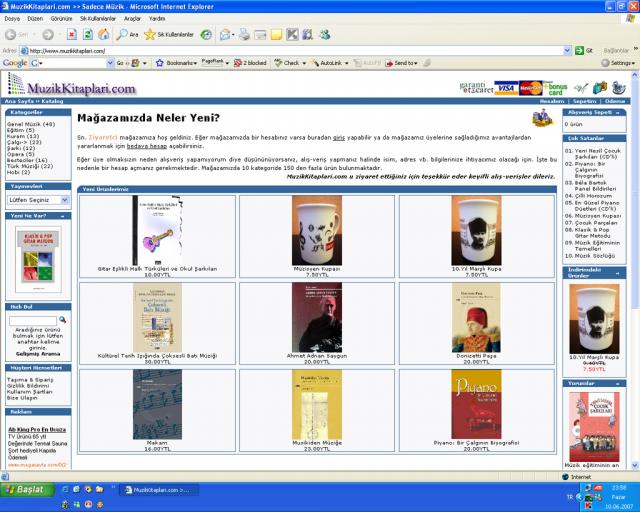Screen dimensions: 640x512
Task: Click TR language indicator in tray
Action: (x=570, y=497)
